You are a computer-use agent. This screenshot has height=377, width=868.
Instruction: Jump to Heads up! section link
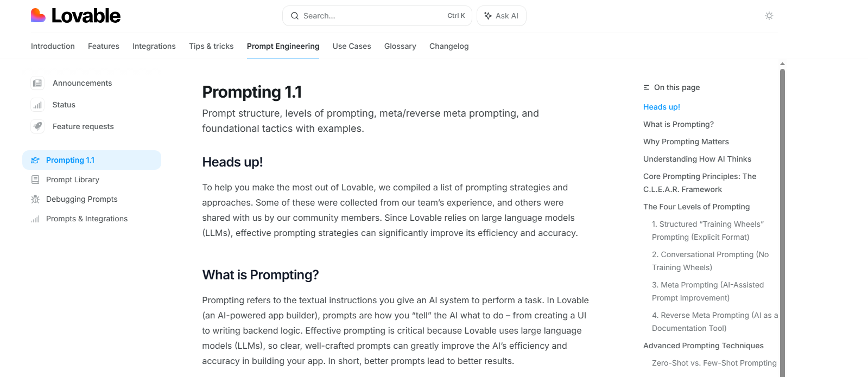coord(661,107)
